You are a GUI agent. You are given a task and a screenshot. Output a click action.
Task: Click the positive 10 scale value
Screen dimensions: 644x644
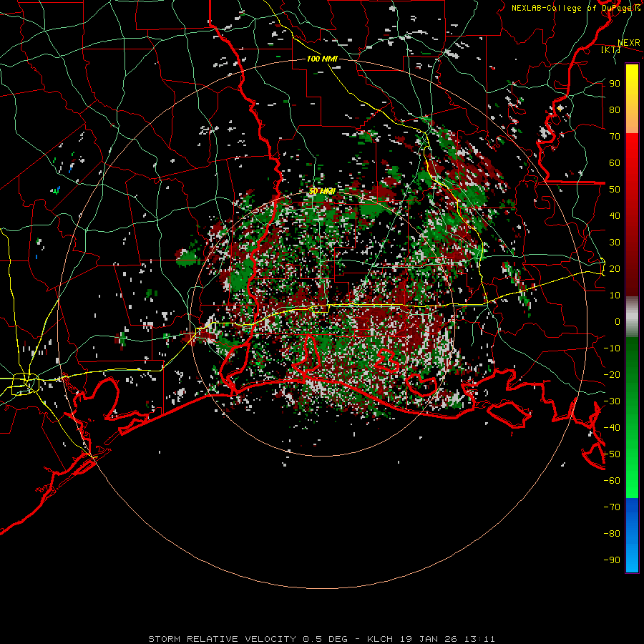(x=615, y=296)
